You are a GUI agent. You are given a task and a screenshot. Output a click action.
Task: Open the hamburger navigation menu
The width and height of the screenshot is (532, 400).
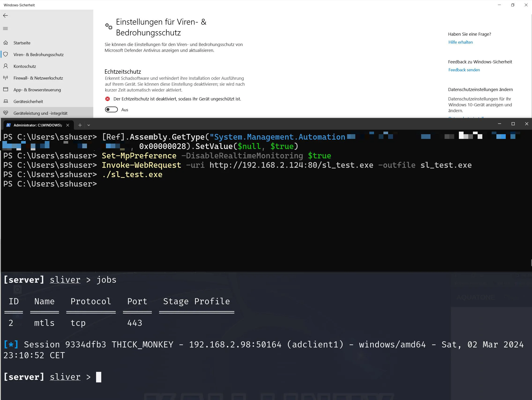coord(6,29)
